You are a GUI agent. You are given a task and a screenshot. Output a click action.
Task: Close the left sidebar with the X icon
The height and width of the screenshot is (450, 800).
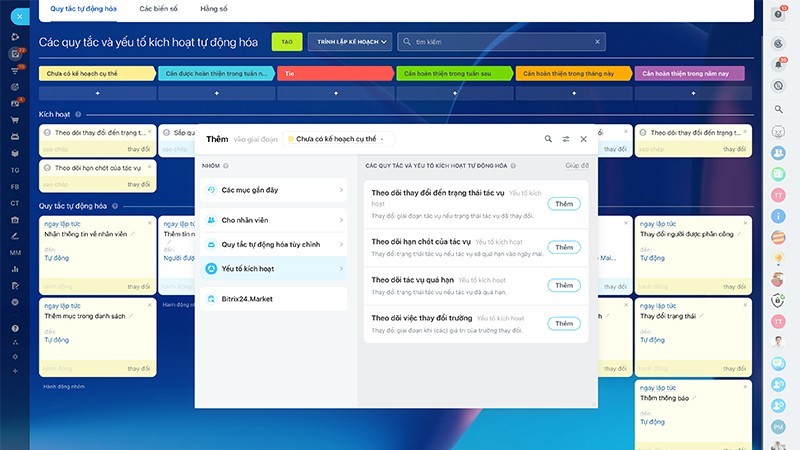(x=19, y=16)
